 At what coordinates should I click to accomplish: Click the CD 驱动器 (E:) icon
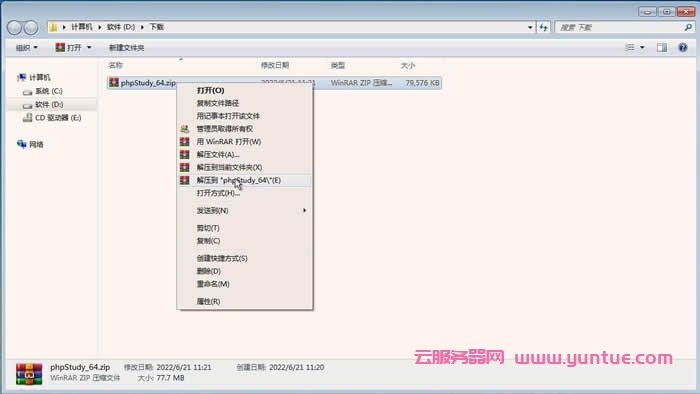click(x=28, y=118)
